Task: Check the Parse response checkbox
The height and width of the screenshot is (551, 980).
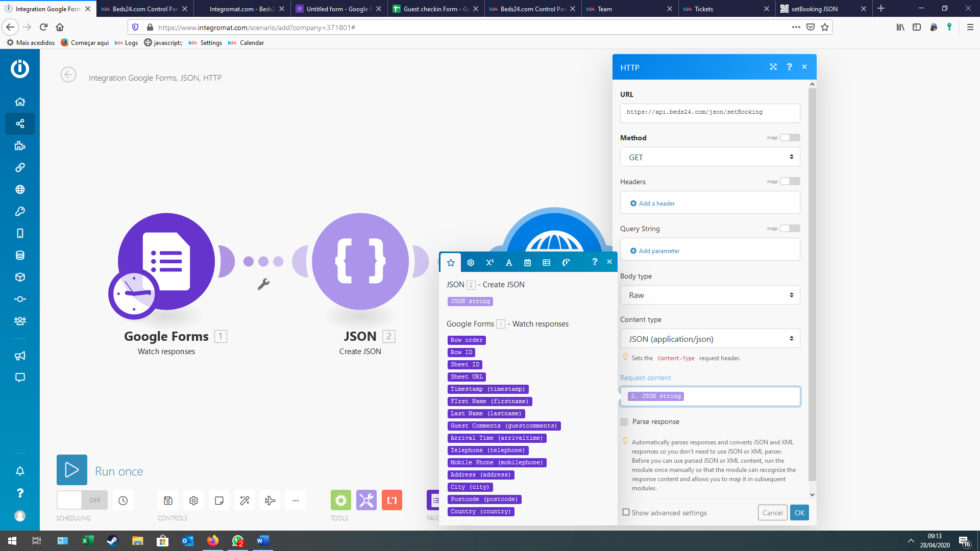Action: pos(624,422)
